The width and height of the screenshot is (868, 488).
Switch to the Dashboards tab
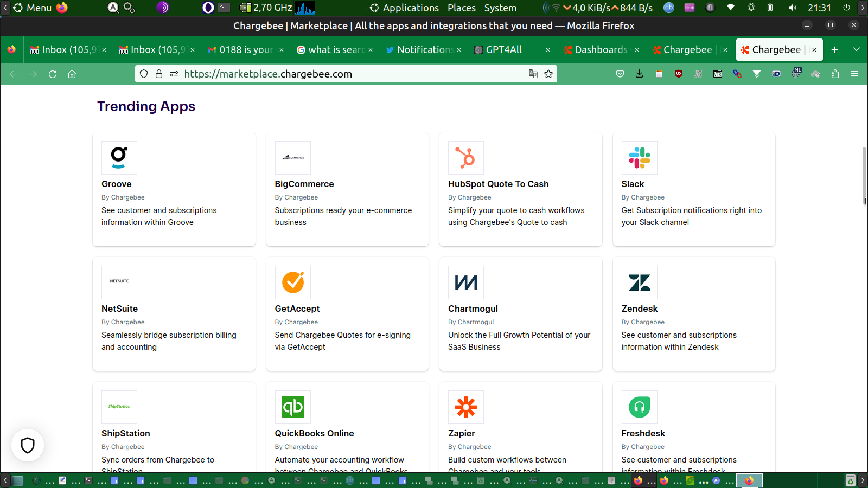pos(601,50)
